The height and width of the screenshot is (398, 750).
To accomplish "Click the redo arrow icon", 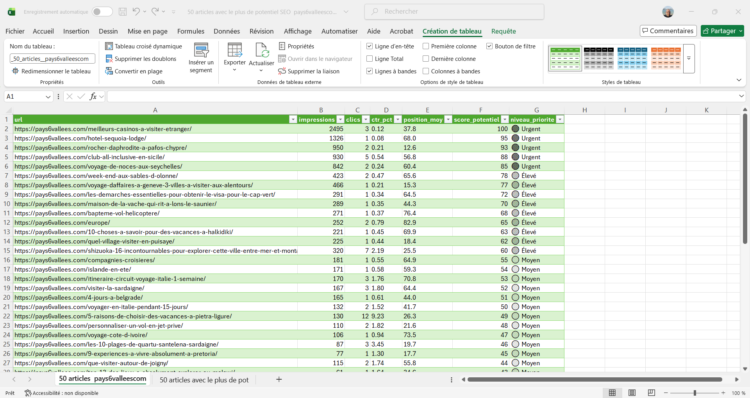I will click(155, 11).
